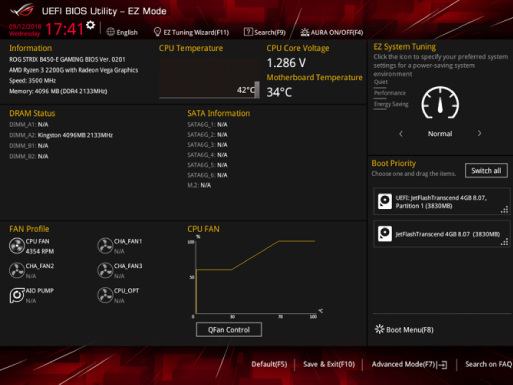The height and width of the screenshot is (385, 513).
Task: Select next system tuning mode arrow
Action: coord(479,133)
